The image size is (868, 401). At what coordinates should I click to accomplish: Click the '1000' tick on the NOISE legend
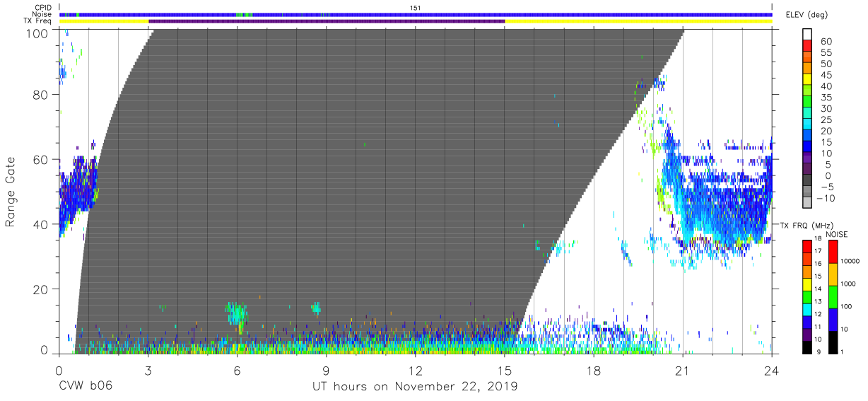849,284
